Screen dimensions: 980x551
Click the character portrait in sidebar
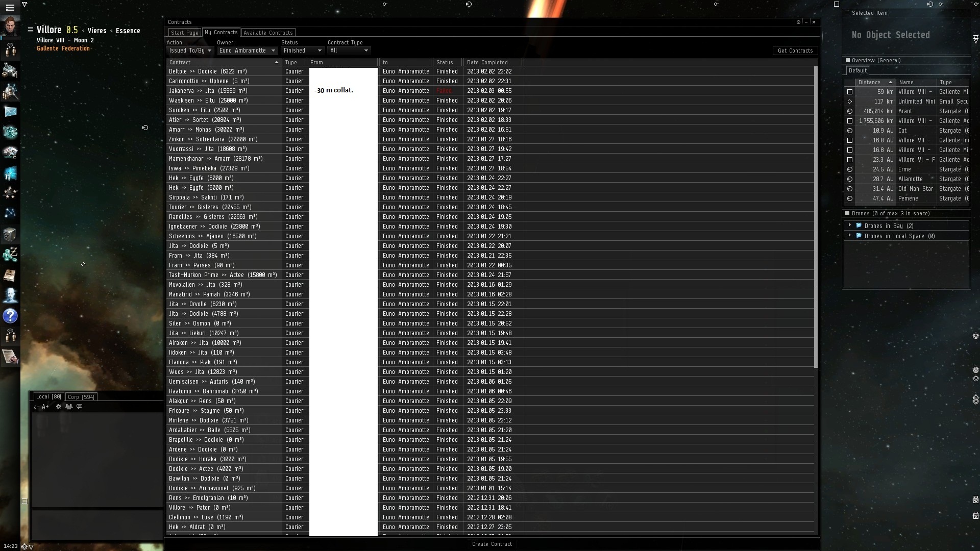click(10, 26)
